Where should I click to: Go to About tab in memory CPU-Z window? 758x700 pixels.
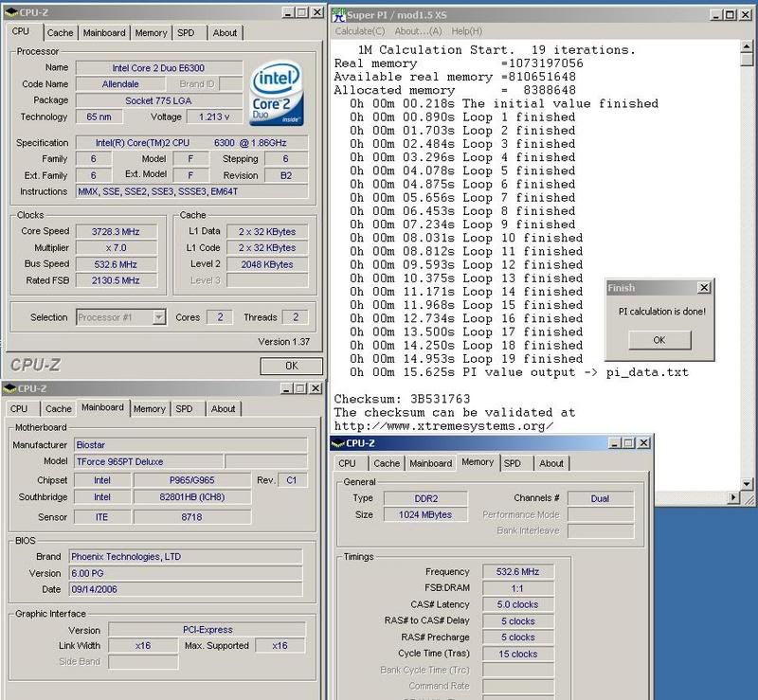pos(551,463)
